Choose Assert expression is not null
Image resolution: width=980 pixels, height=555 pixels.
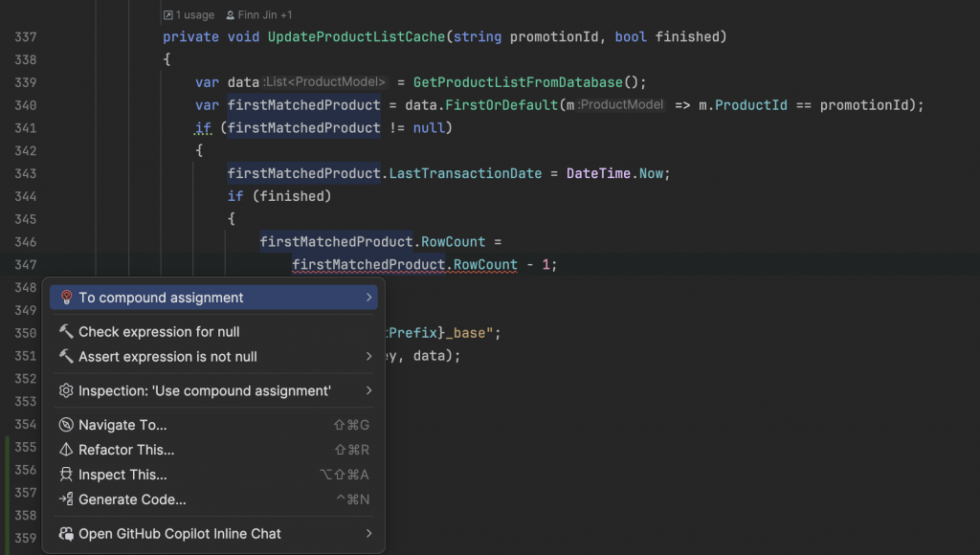(x=213, y=356)
